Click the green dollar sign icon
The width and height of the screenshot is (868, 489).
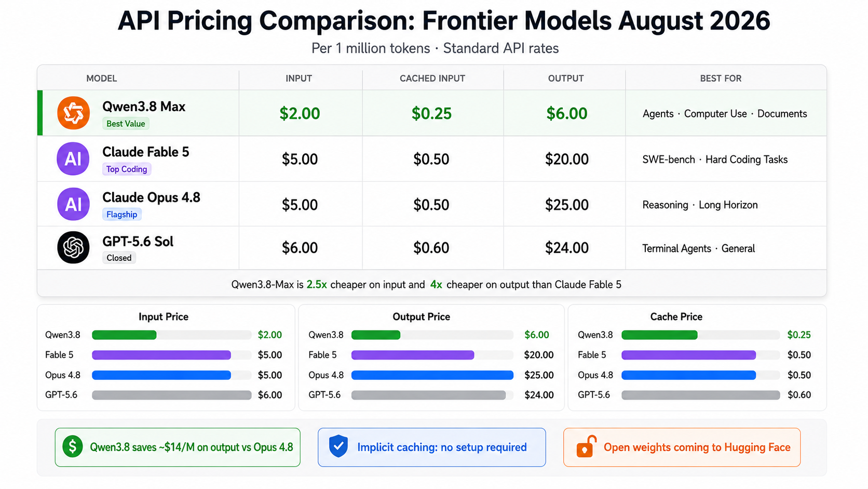pos(73,446)
